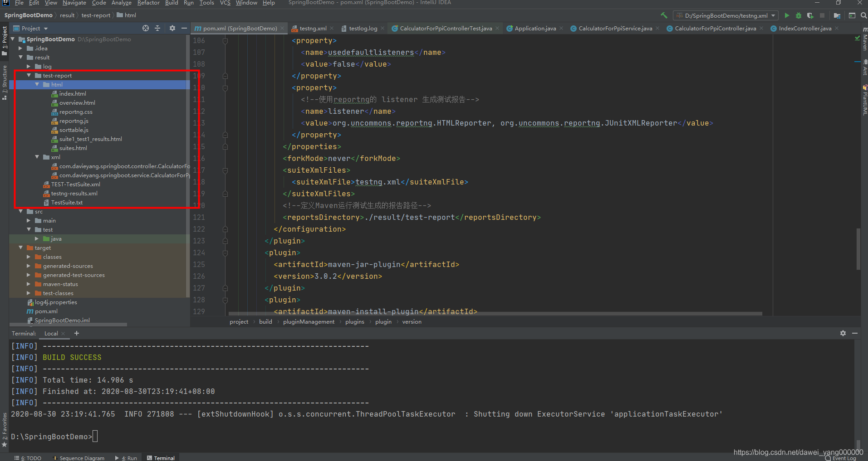The height and width of the screenshot is (461, 868).
Task: Expand the java folder under test
Action: [x=37, y=239]
